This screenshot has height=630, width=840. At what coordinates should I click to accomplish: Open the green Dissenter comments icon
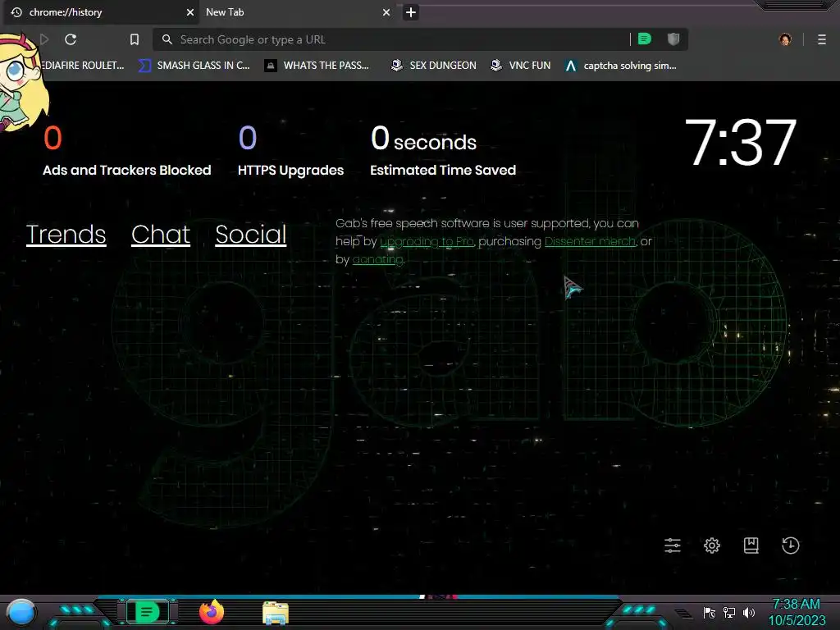click(x=645, y=39)
